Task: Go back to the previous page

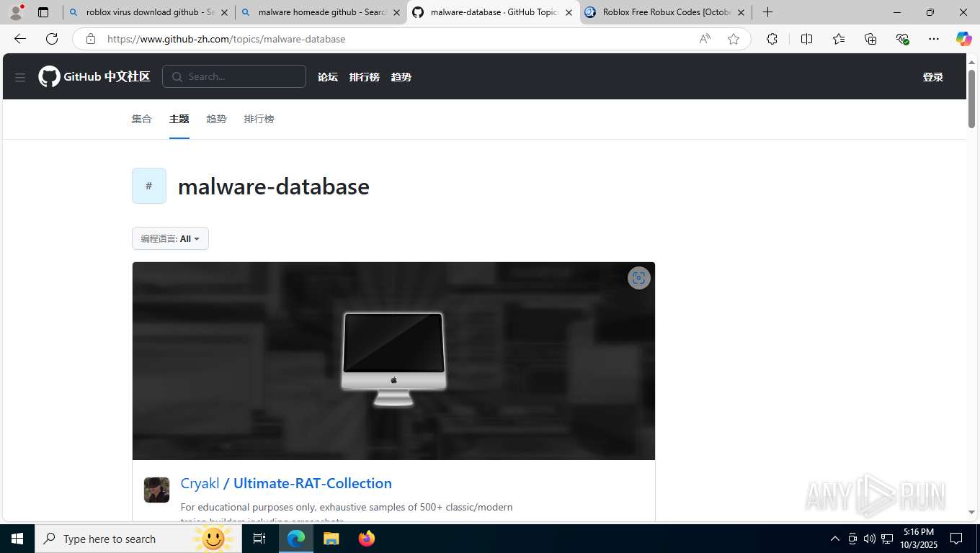Action: click(x=20, y=39)
